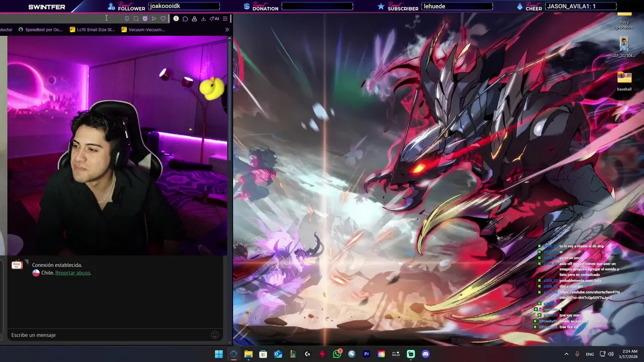
Task: Open the DJI_202504... desktop file
Action: [624, 48]
